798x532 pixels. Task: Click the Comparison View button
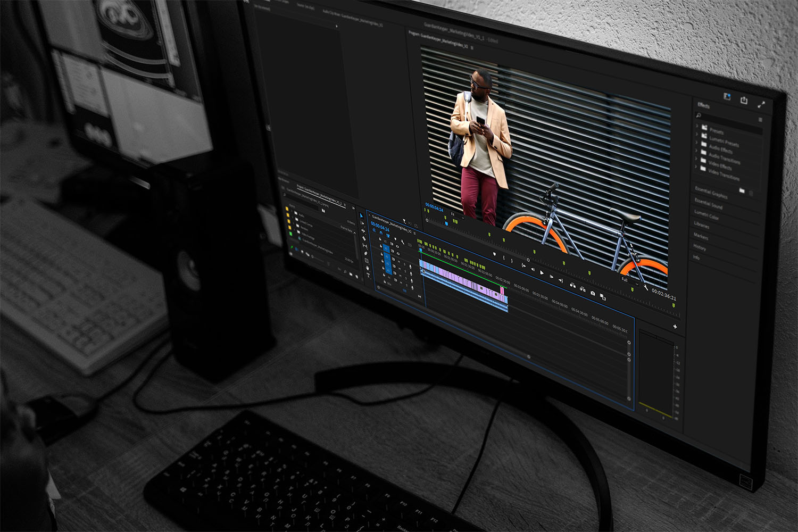coord(603,297)
